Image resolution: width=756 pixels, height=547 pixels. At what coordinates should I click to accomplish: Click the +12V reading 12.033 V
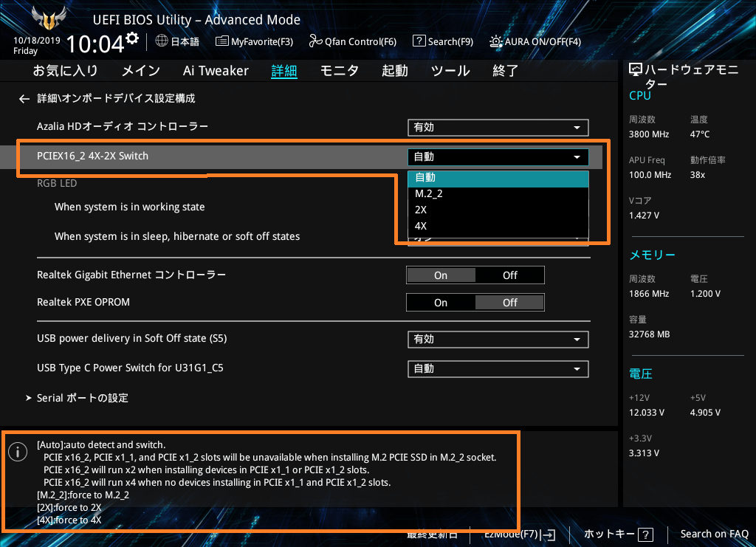647,413
